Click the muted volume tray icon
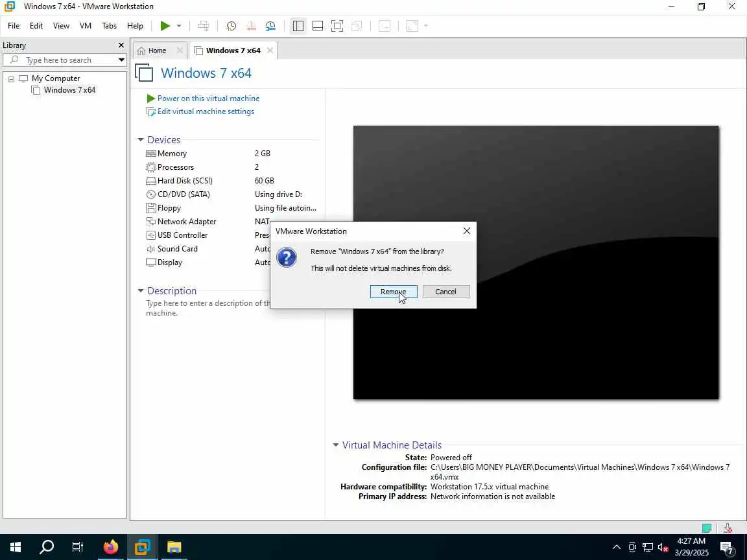The height and width of the screenshot is (560, 747). 663,547
